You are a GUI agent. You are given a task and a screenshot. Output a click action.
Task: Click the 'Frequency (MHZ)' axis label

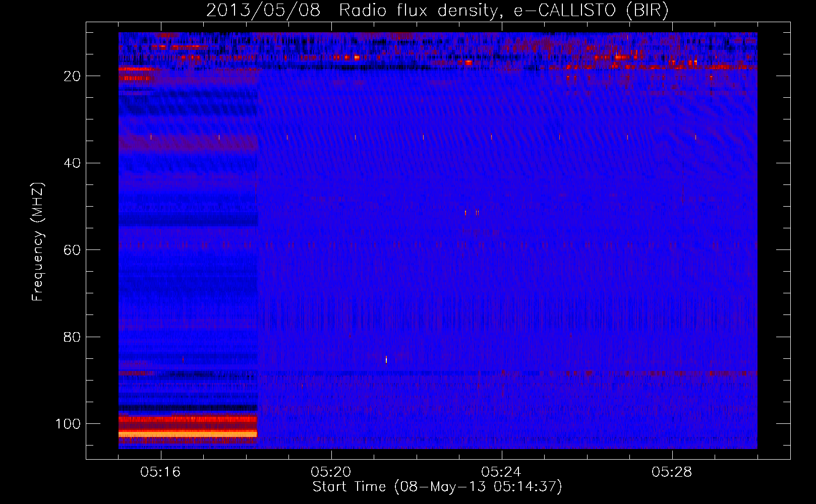[x=38, y=242]
